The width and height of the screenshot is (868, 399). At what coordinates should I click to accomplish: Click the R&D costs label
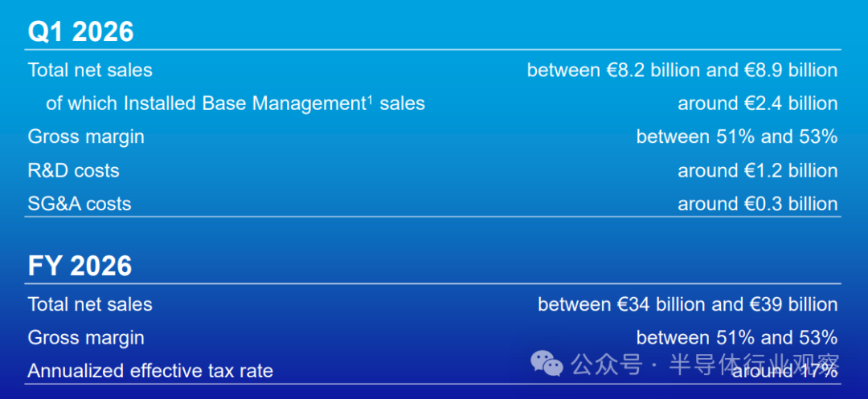(x=73, y=171)
